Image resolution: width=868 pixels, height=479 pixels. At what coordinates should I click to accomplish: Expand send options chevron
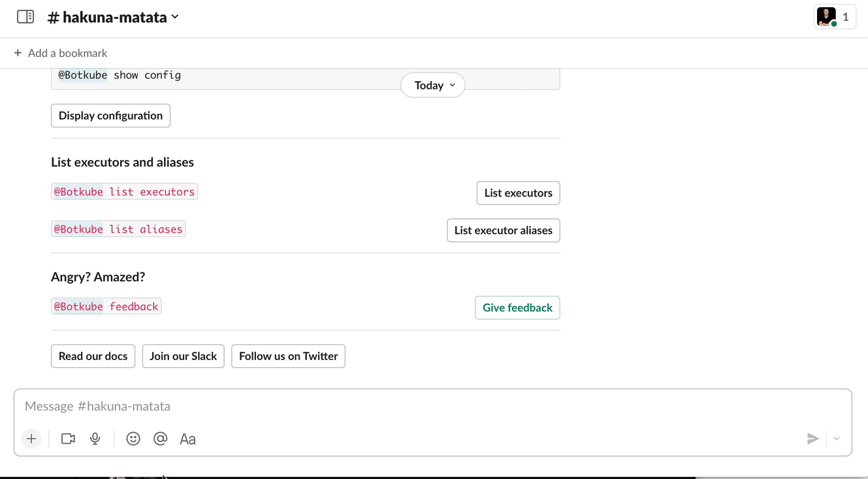837,439
